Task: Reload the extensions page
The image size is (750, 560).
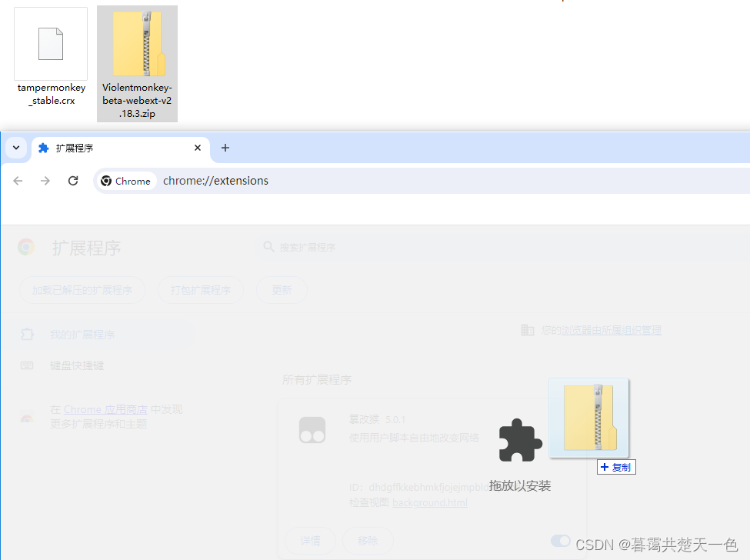Action: tap(73, 181)
